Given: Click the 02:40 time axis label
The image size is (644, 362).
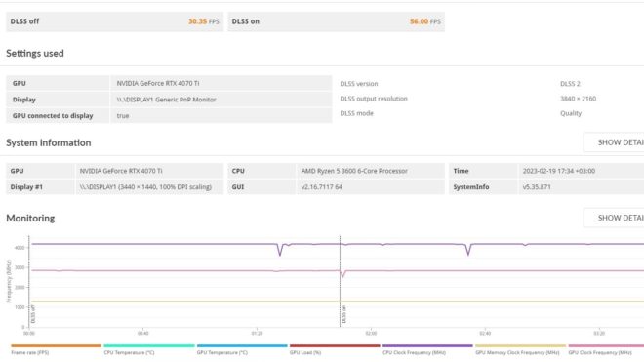Looking at the screenshot, I should coord(485,334).
